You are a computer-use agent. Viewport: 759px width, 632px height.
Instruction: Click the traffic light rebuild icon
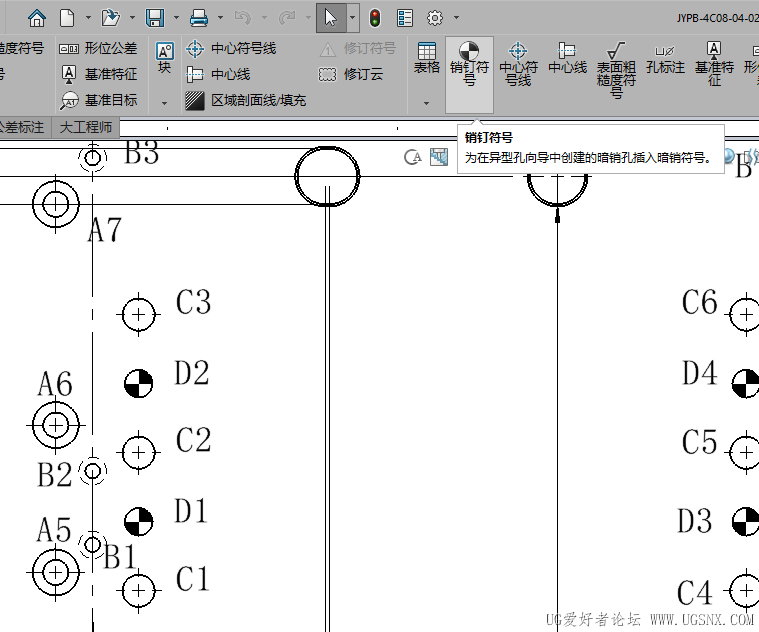[375, 18]
